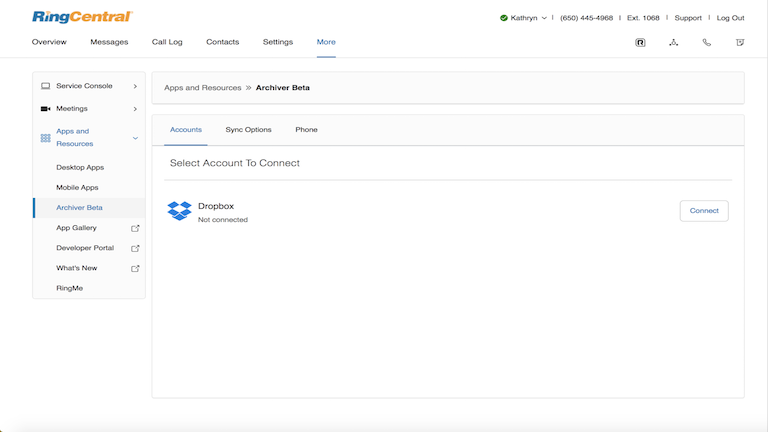
Task: Click the RingCentral app icon in toolbar
Action: coord(640,42)
